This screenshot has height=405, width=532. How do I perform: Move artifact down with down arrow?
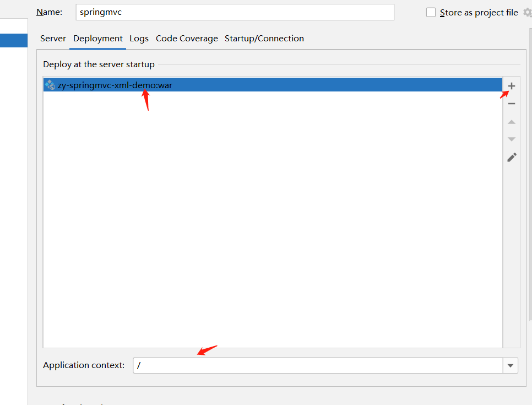pyautogui.click(x=511, y=139)
